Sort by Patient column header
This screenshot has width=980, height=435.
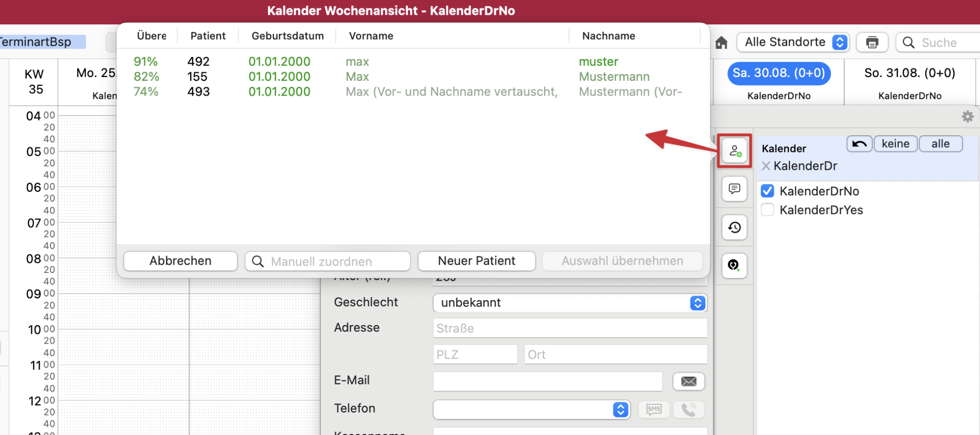point(208,36)
